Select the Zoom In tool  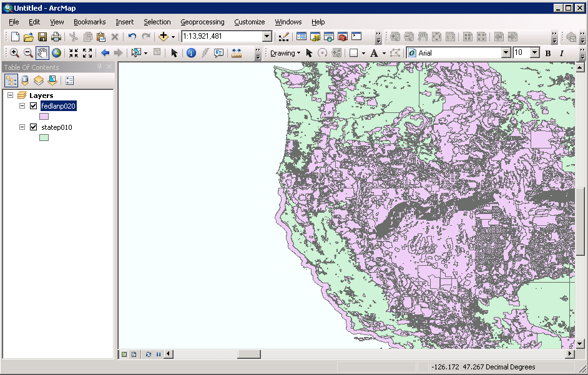pos(14,53)
